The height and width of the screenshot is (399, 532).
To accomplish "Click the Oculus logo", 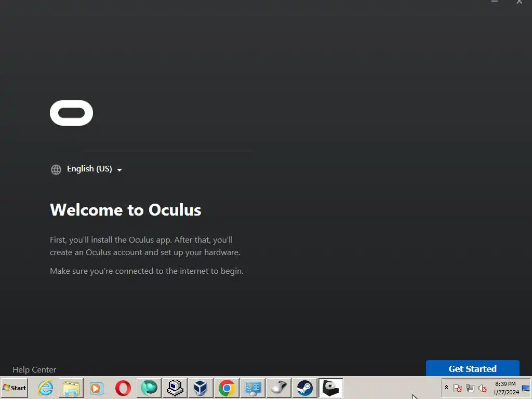I will coord(71,113).
